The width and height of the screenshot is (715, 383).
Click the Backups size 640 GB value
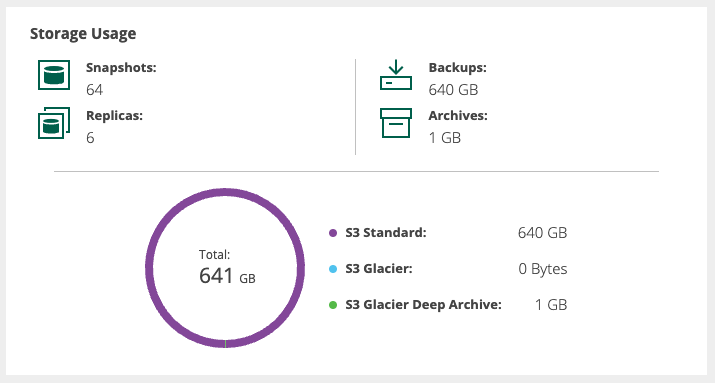click(453, 90)
